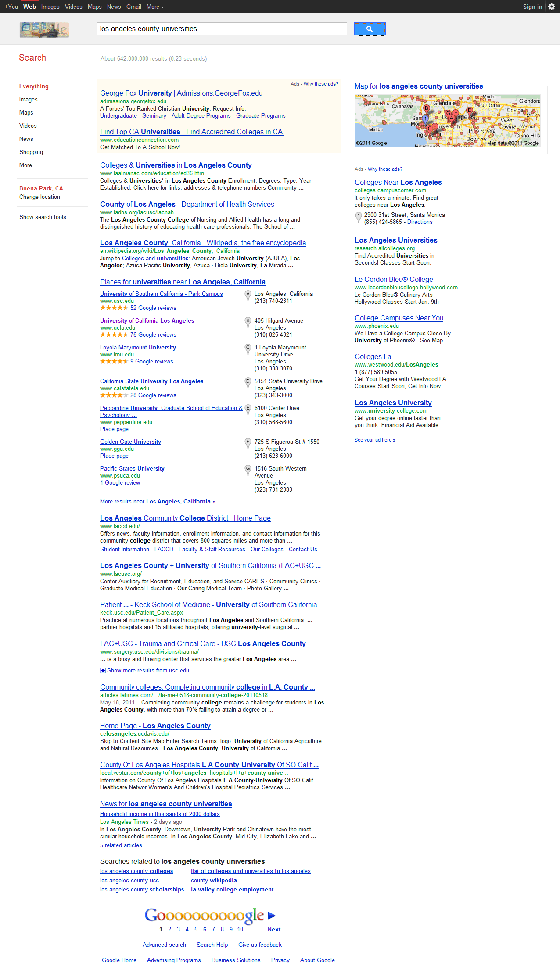Click star rating for Loyola Marymount University
Viewport: 560px width, 974px height.
point(114,362)
